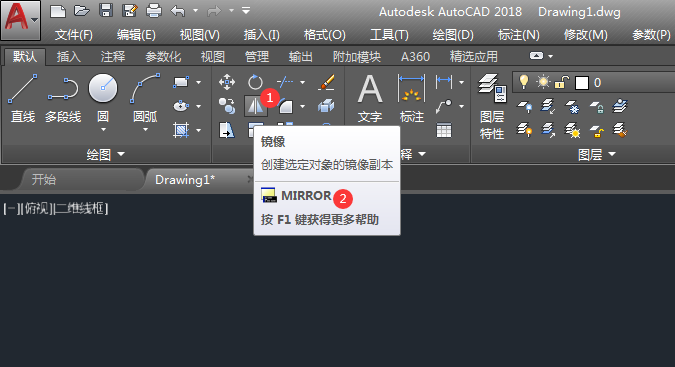Image resolution: width=675 pixels, height=367 pixels.
Task: Click the ribbon minimize toggle button
Action: (x=536, y=56)
